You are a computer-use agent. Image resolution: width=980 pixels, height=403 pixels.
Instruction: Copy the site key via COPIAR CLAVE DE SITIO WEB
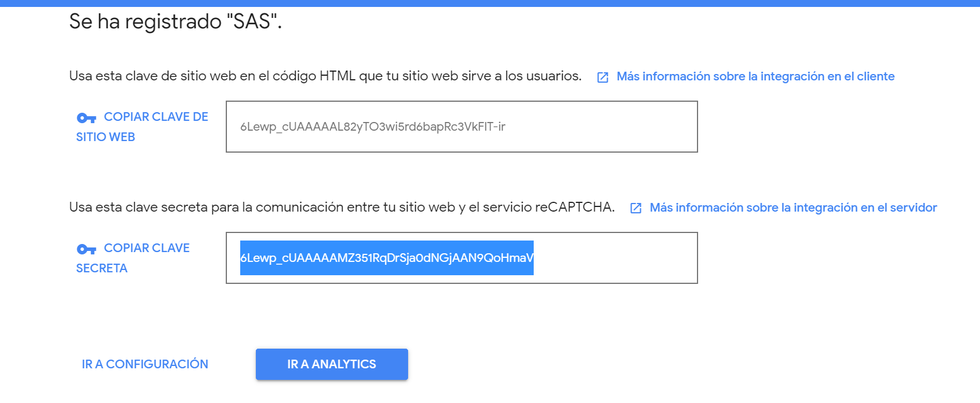coord(142,127)
